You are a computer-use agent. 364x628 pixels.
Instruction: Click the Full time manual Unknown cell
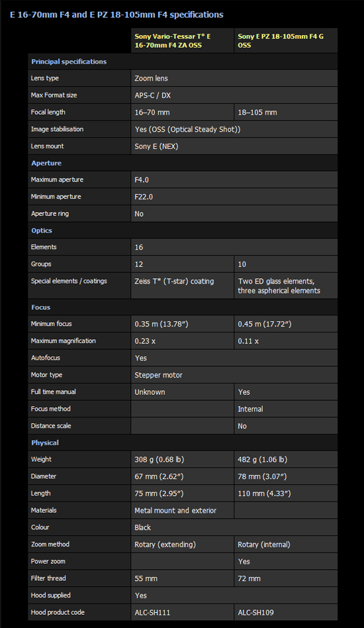(183, 392)
